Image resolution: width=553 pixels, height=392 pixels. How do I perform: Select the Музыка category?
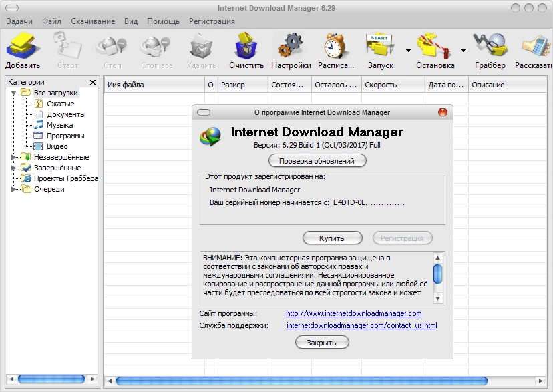(59, 125)
